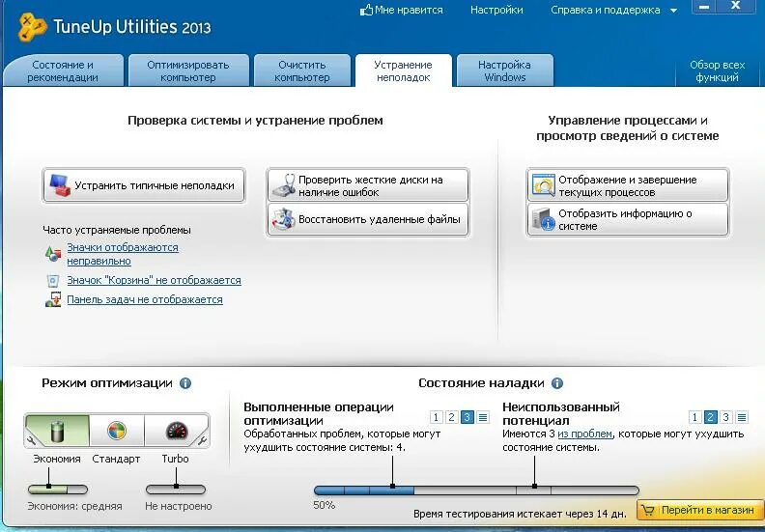Select Устранение неполадок tab
765x532 pixels.
(404, 71)
